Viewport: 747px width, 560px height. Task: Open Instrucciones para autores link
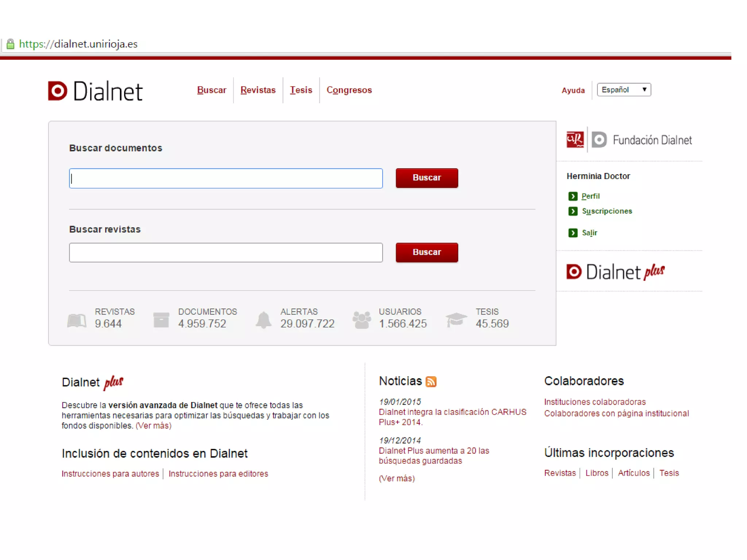coord(110,474)
